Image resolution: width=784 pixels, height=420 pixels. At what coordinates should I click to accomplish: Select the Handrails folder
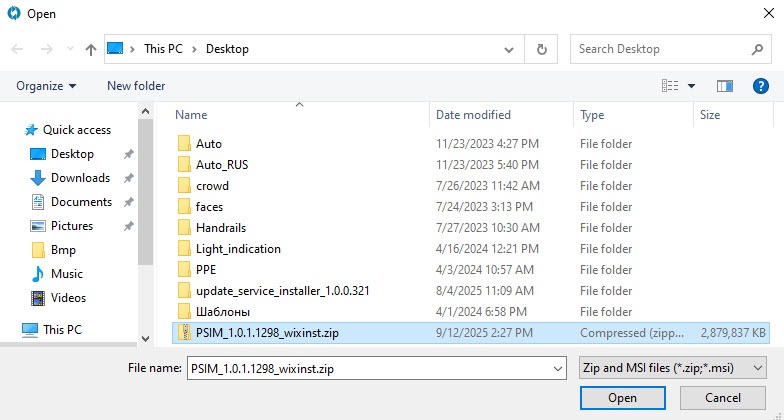tap(220, 227)
